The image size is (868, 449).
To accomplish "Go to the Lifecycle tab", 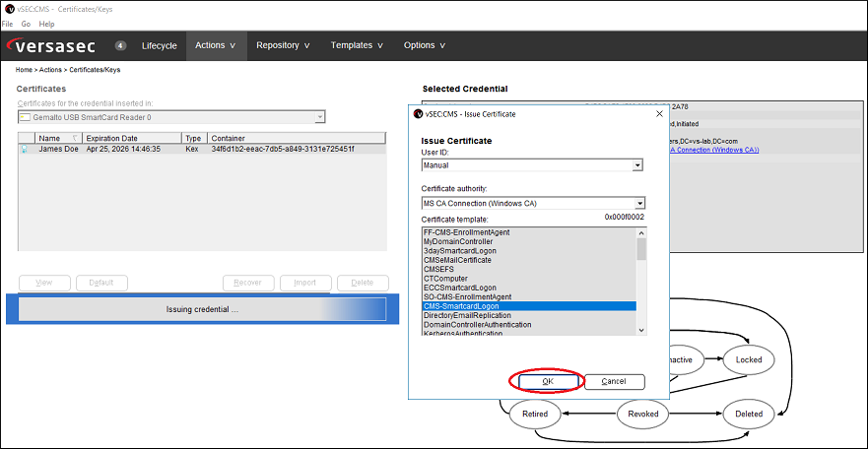I will click(x=160, y=45).
